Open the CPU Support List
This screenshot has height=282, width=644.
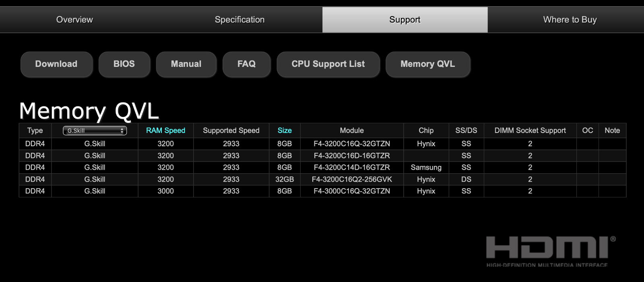click(328, 64)
